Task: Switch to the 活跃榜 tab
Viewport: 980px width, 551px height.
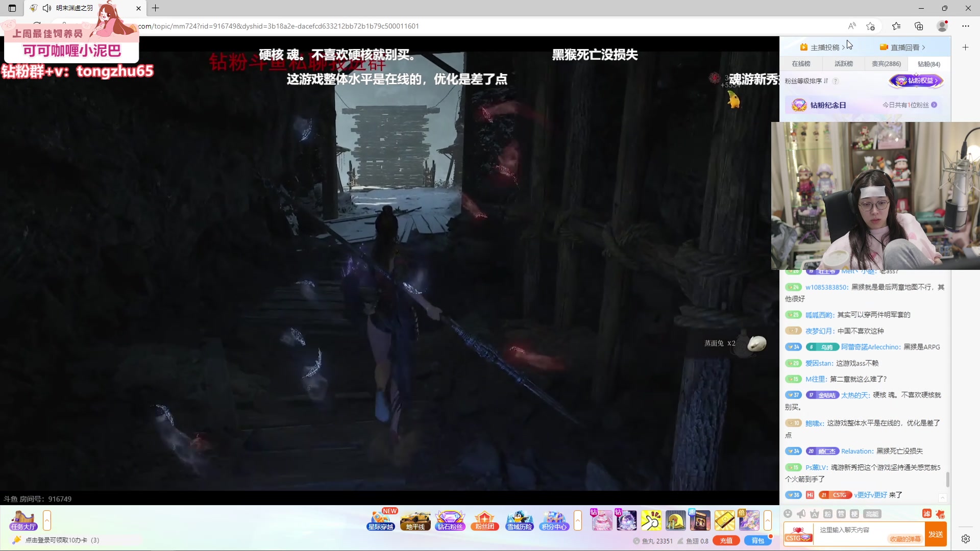Action: (844, 64)
